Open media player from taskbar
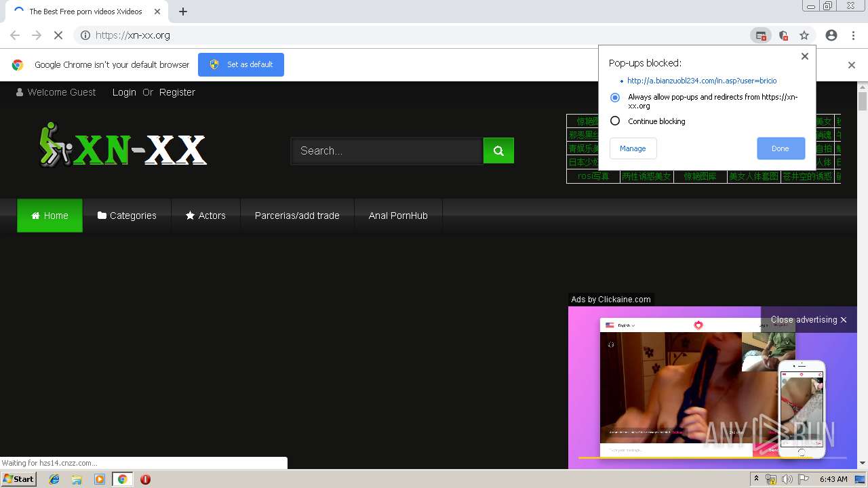868x488 pixels. (x=100, y=479)
